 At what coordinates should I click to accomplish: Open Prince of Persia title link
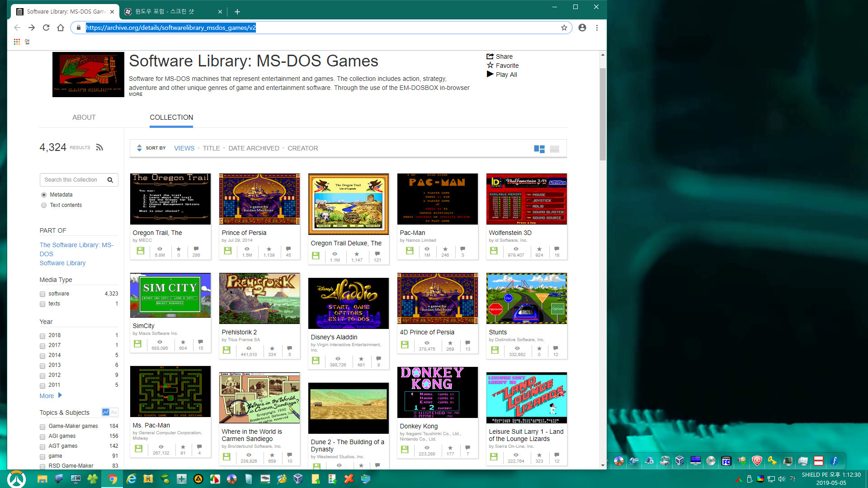point(244,233)
